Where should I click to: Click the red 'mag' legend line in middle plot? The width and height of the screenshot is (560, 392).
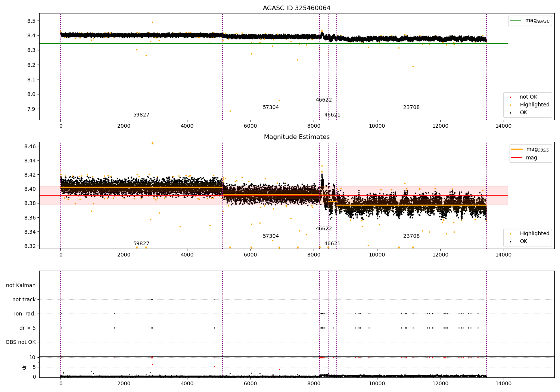(x=517, y=158)
